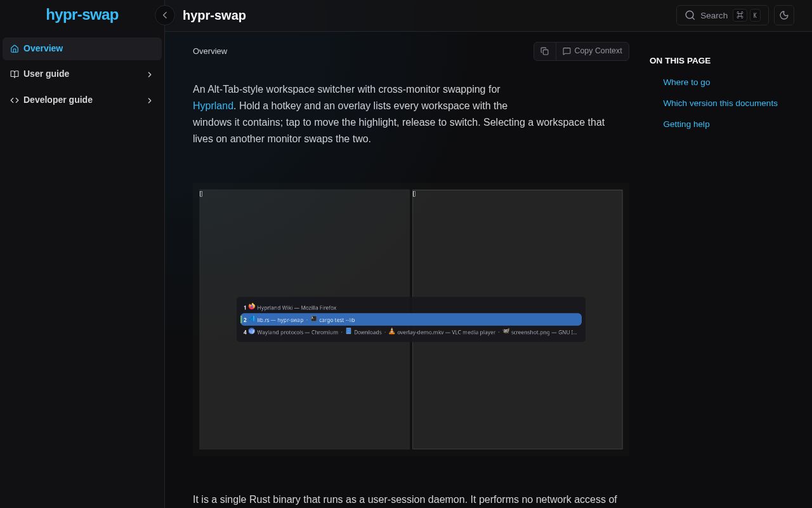
Task: Click the book icon beside User guide
Action: click(15, 74)
